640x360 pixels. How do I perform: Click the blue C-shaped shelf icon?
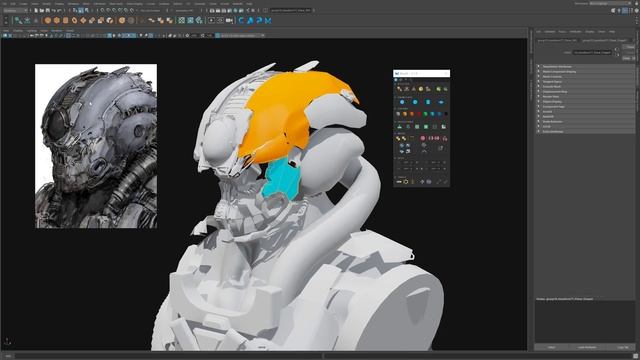coord(241,20)
